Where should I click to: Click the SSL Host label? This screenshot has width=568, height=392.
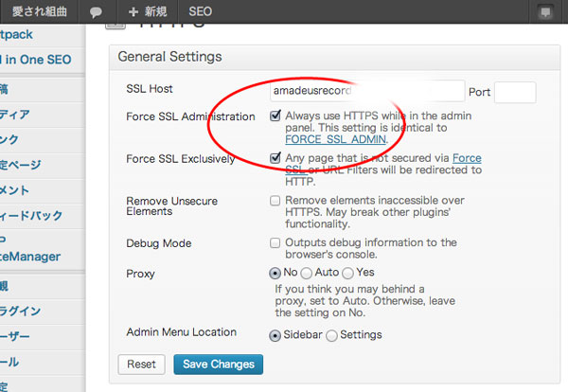click(150, 89)
